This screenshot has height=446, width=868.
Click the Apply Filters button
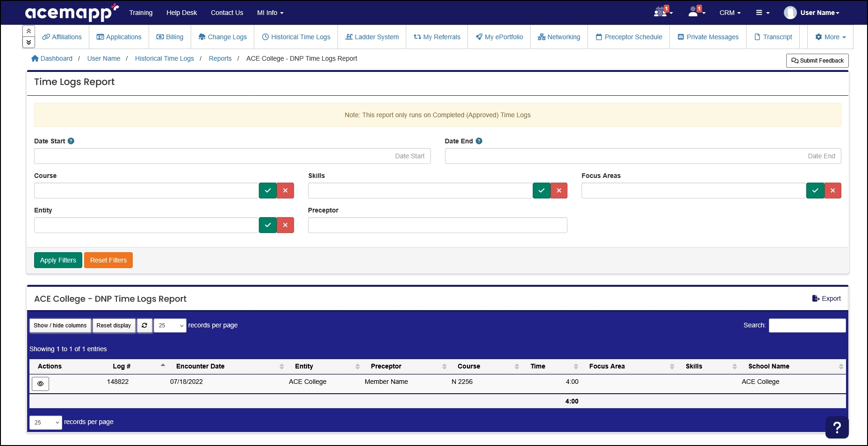57,260
